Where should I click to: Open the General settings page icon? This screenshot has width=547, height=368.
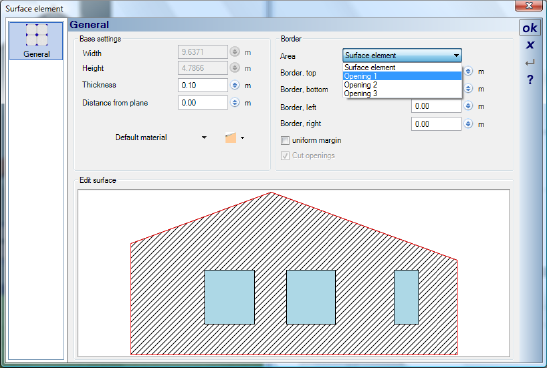[36, 40]
